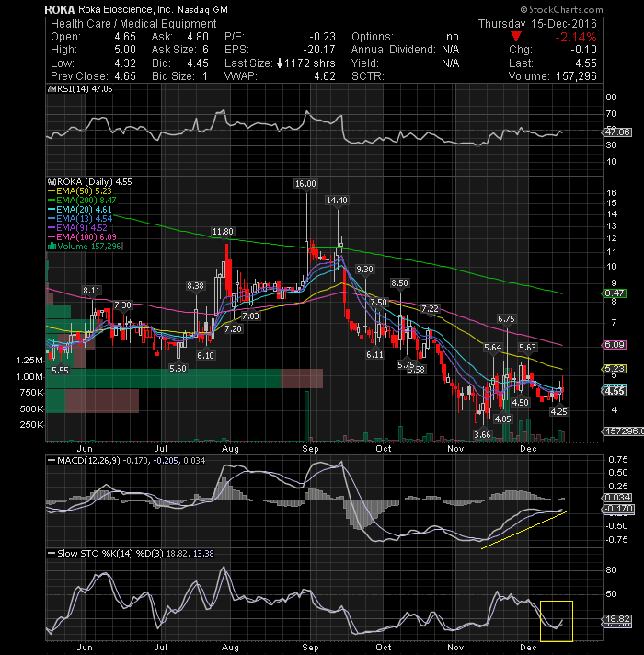Click the ROKA (Daily) 4.55 label
Image resolution: width=644 pixels, height=655 pixels.
(90, 182)
